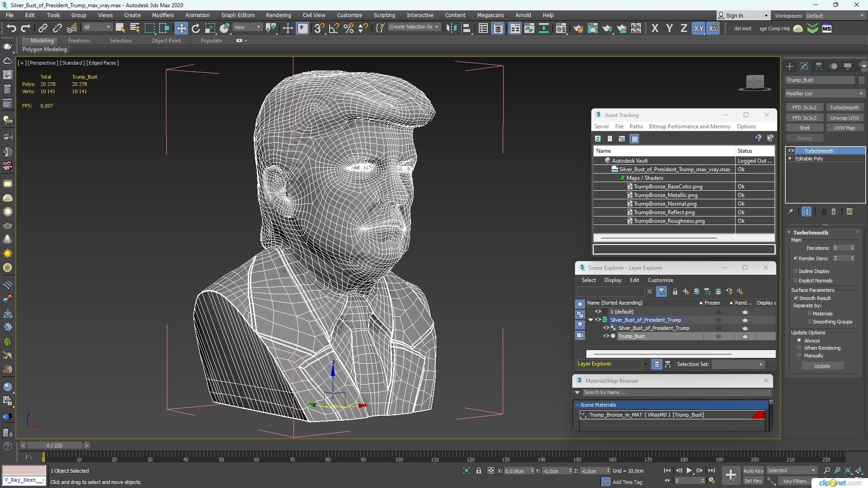Click the Undo arrow icon
The image size is (868, 488).
(11, 28)
